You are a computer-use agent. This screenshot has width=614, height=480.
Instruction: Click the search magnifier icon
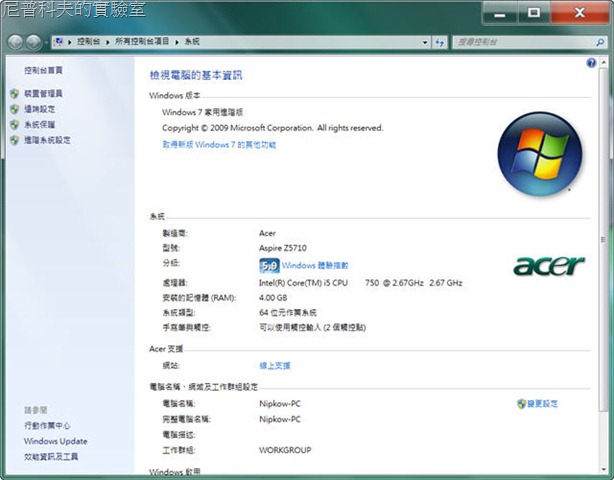(600, 42)
